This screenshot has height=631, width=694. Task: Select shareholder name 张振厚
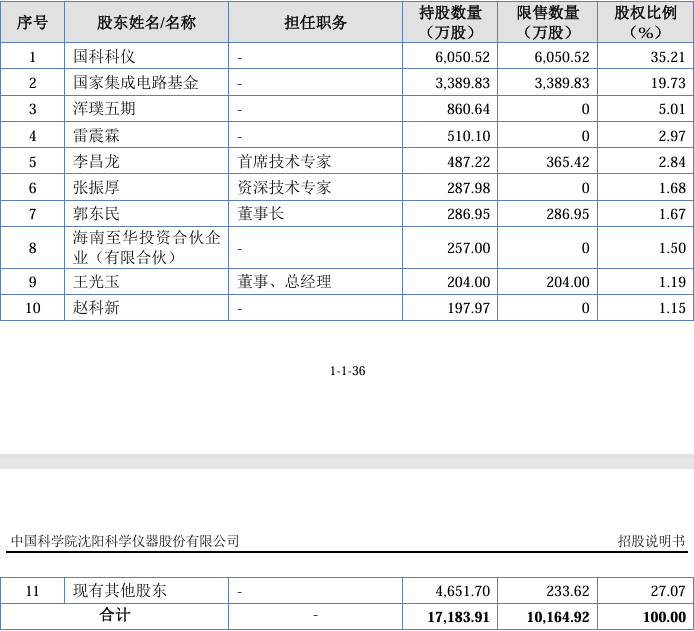pos(96,188)
